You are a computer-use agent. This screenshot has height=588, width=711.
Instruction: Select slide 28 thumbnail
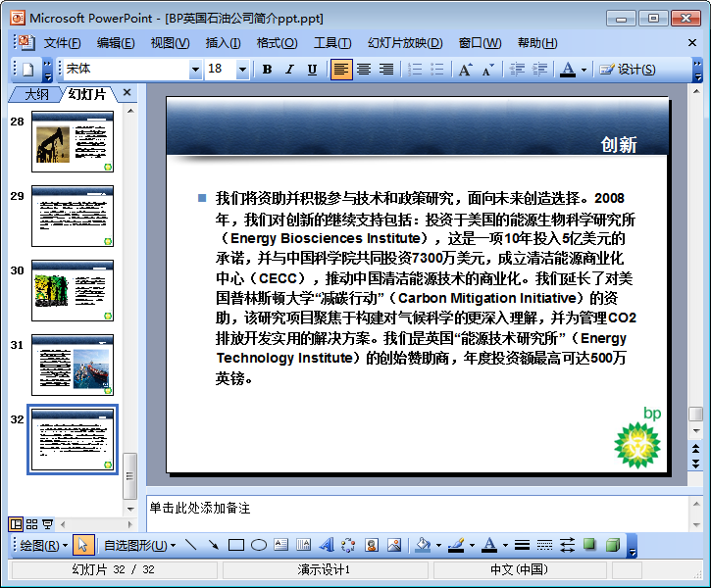pos(73,142)
